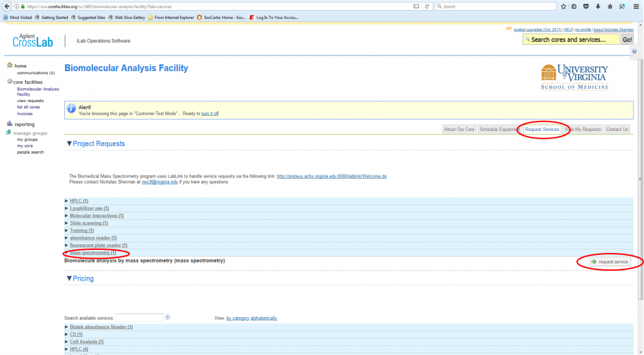
Task: Open Getting Started bookmark
Action: [x=52, y=17]
